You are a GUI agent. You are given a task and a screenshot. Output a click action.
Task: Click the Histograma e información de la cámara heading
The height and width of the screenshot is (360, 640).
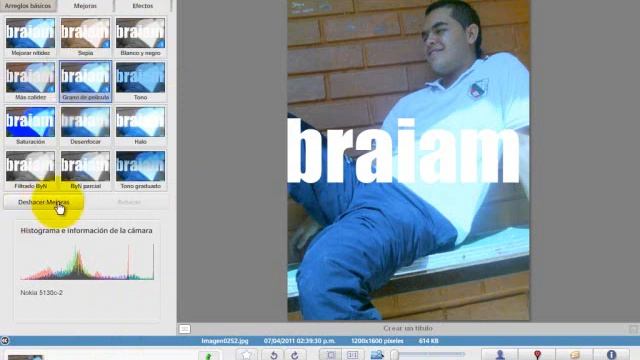pos(86,231)
